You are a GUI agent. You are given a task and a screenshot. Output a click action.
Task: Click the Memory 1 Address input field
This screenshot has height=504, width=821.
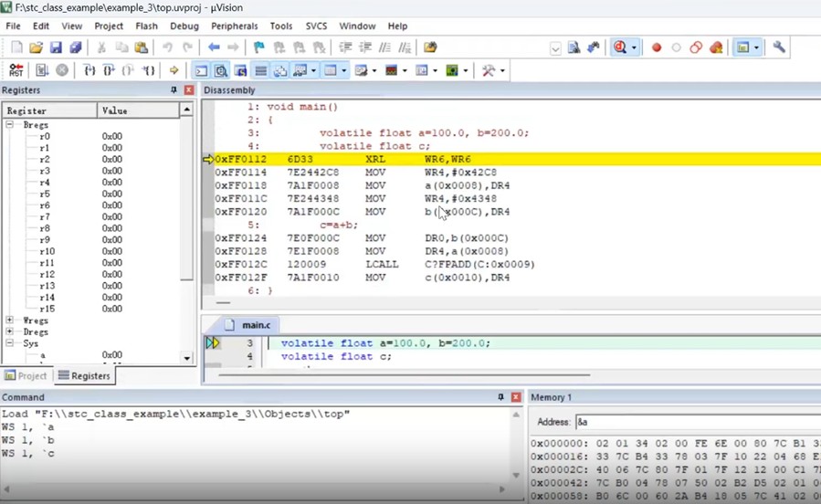pyautogui.click(x=694, y=422)
